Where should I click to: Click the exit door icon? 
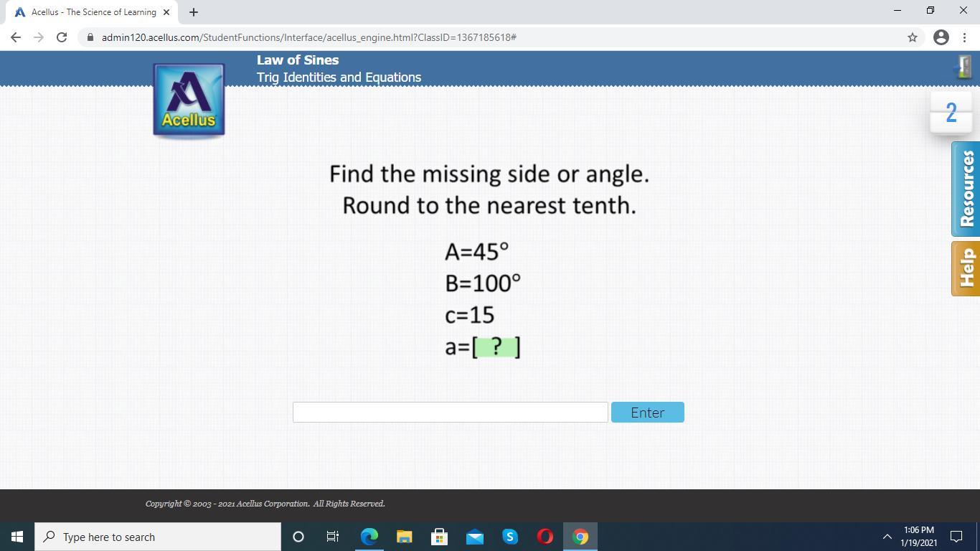point(963,67)
